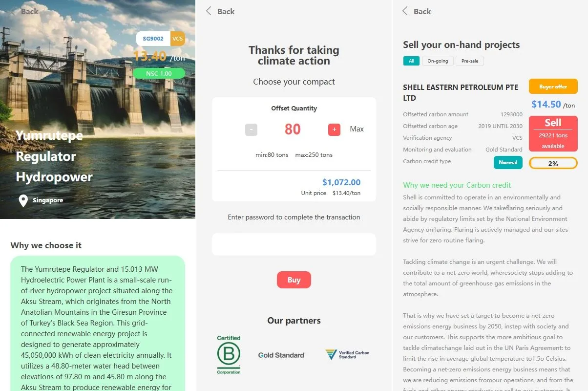This screenshot has height=391, width=588.
Task: Switch to the On-going filter tab
Action: point(438,61)
